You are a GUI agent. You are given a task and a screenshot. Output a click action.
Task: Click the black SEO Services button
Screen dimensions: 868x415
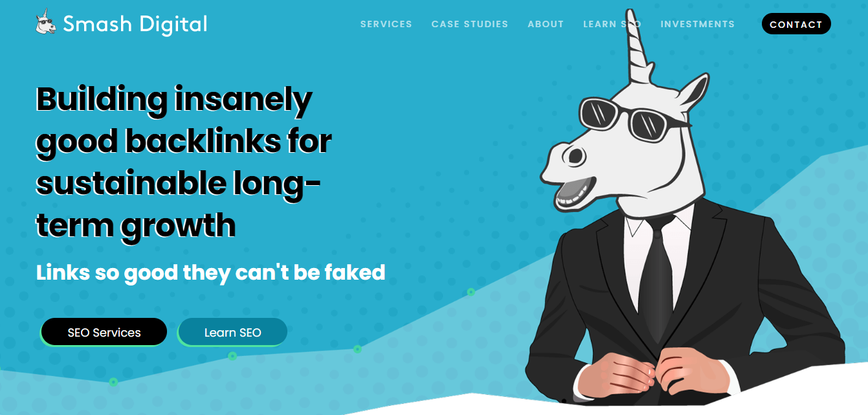click(104, 332)
